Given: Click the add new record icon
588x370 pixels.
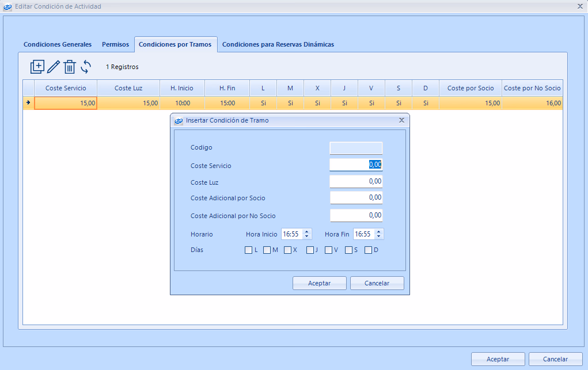Looking at the screenshot, I should pos(37,67).
